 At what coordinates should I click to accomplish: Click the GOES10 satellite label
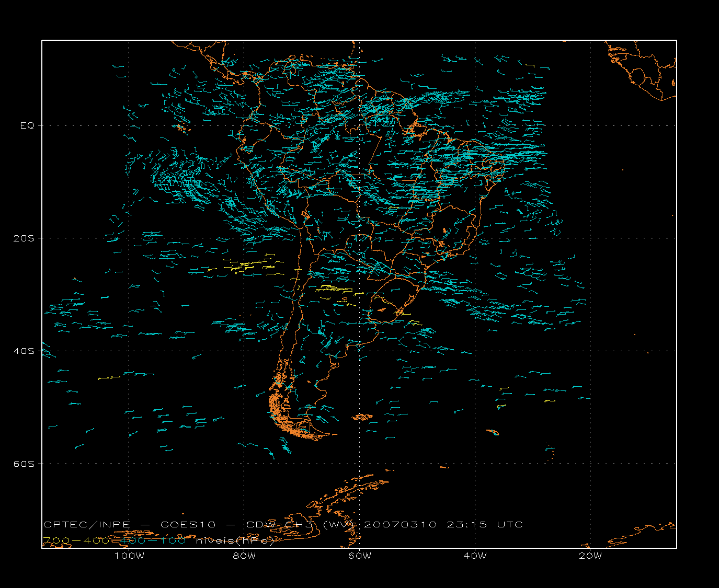(x=188, y=525)
